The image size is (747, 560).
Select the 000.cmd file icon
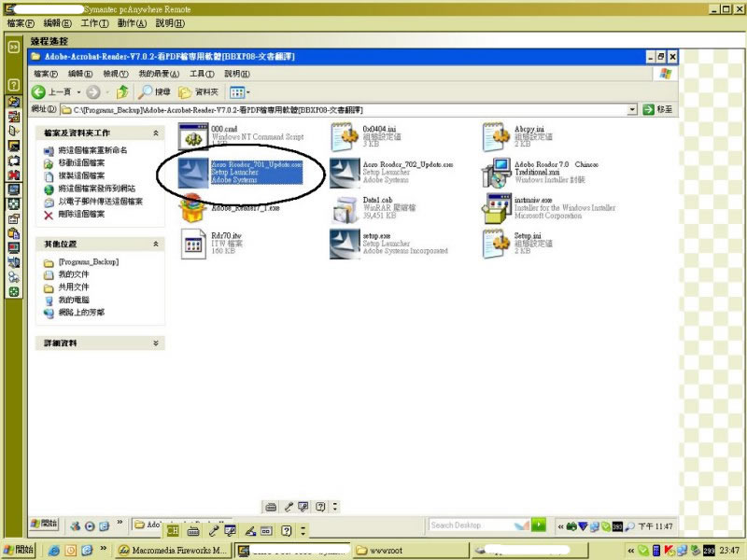tap(193, 136)
